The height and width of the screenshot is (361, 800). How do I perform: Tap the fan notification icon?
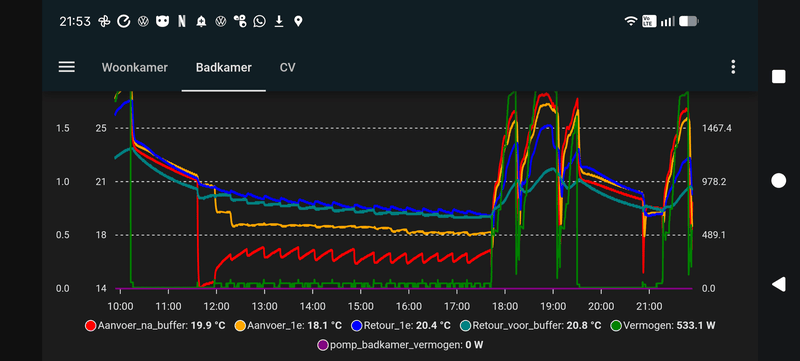(x=104, y=21)
